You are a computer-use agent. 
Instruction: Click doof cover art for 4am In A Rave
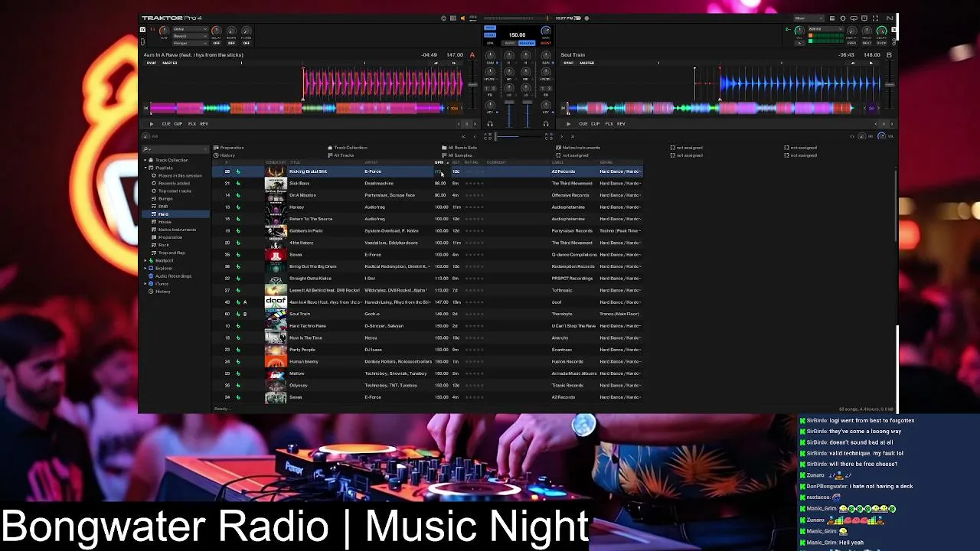point(276,302)
